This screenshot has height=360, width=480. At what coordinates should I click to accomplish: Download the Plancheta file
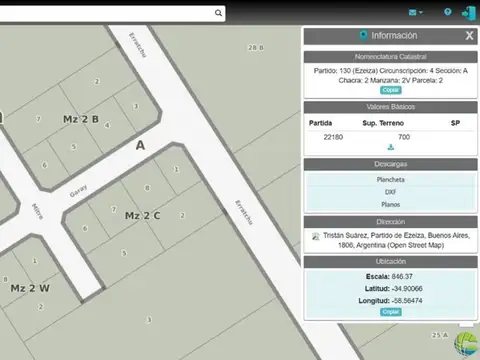[391, 180]
